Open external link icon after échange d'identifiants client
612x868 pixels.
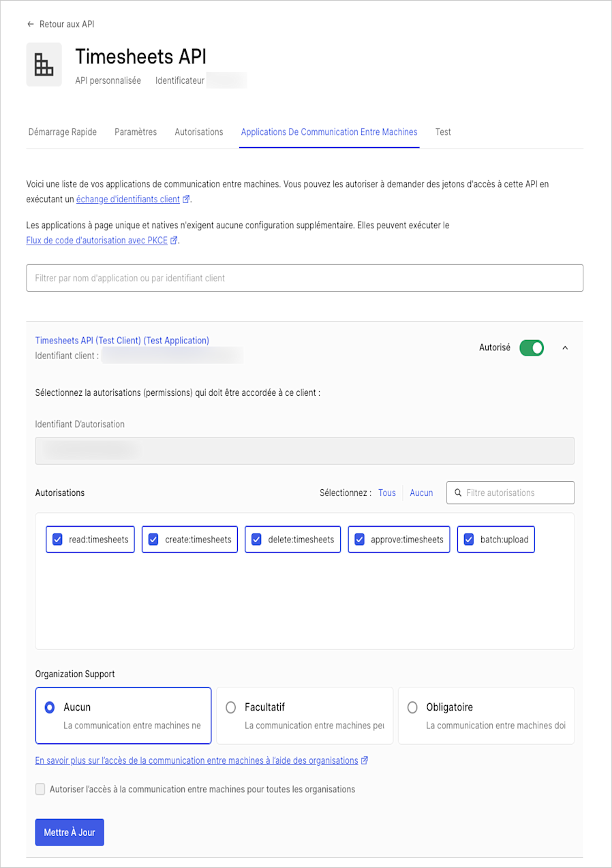coord(186,200)
